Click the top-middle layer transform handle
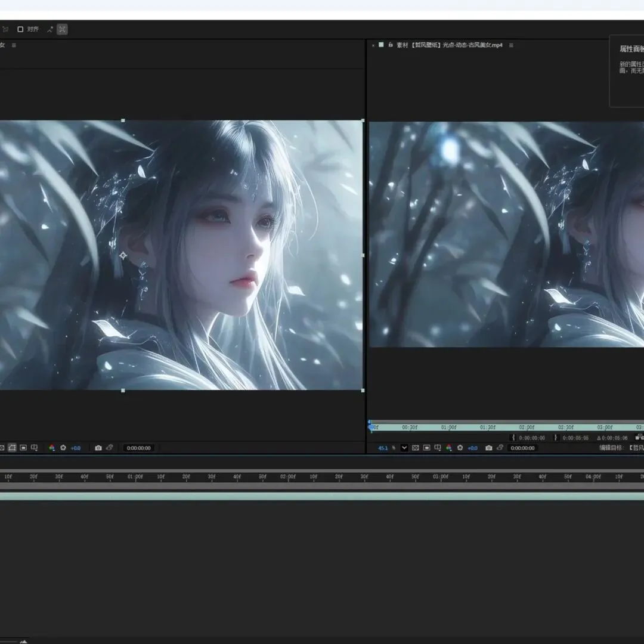 click(123, 120)
